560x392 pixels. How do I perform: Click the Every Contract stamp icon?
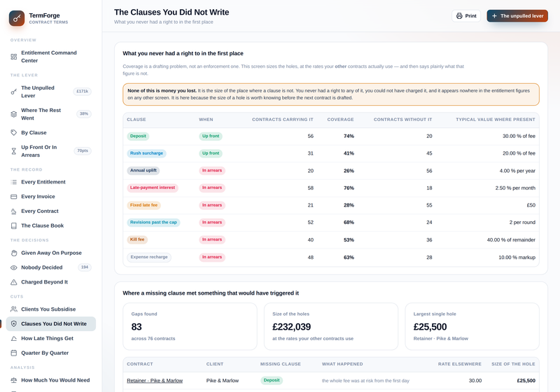point(13,211)
